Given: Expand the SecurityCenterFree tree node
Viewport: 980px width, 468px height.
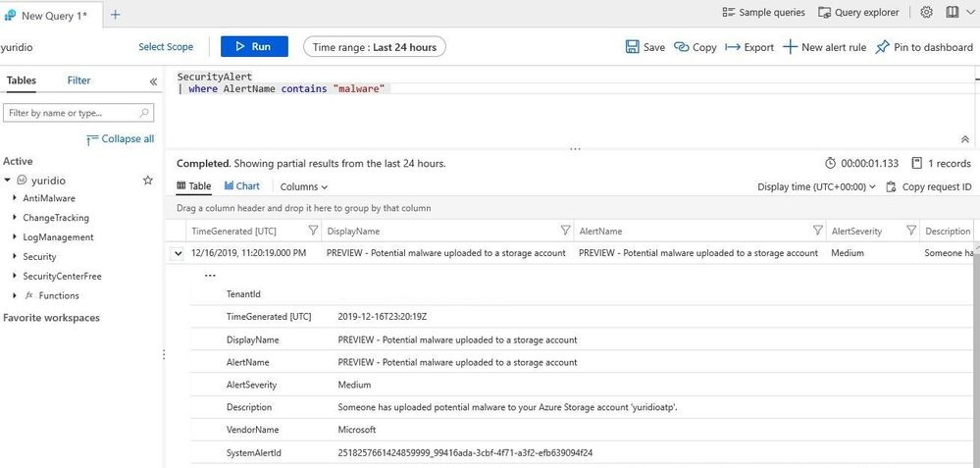Looking at the screenshot, I should pos(15,276).
